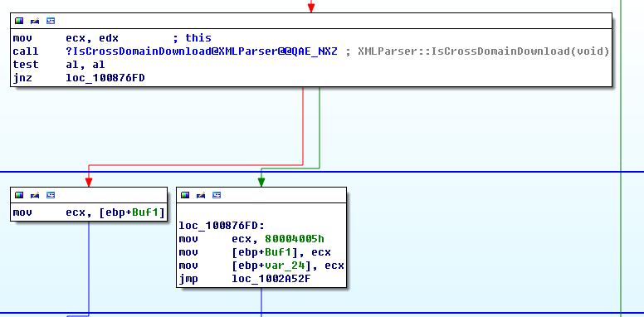
Task: Click the var_24 variable name
Action: (x=285, y=266)
